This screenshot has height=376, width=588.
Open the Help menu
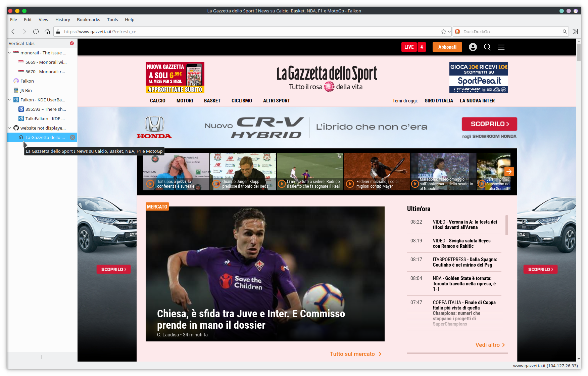[x=130, y=19]
